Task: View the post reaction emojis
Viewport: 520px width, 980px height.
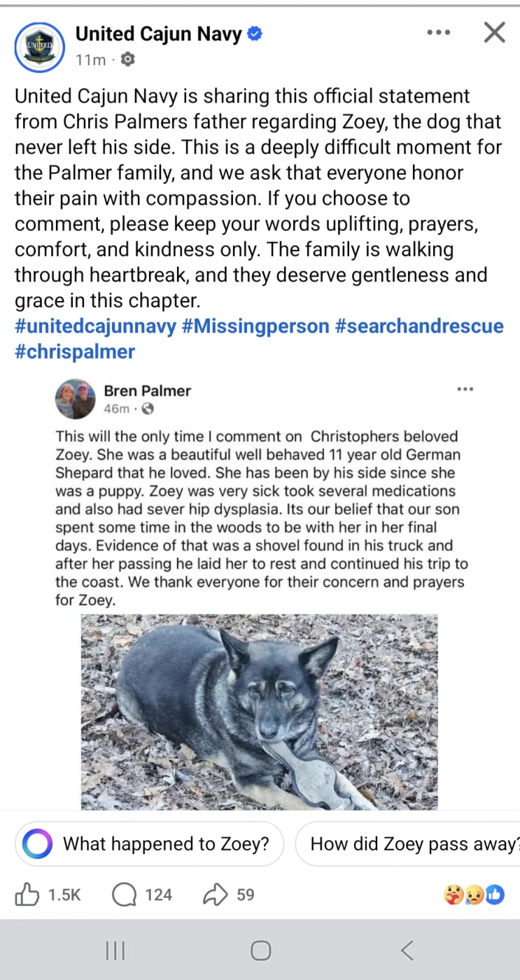Action: click(x=474, y=894)
